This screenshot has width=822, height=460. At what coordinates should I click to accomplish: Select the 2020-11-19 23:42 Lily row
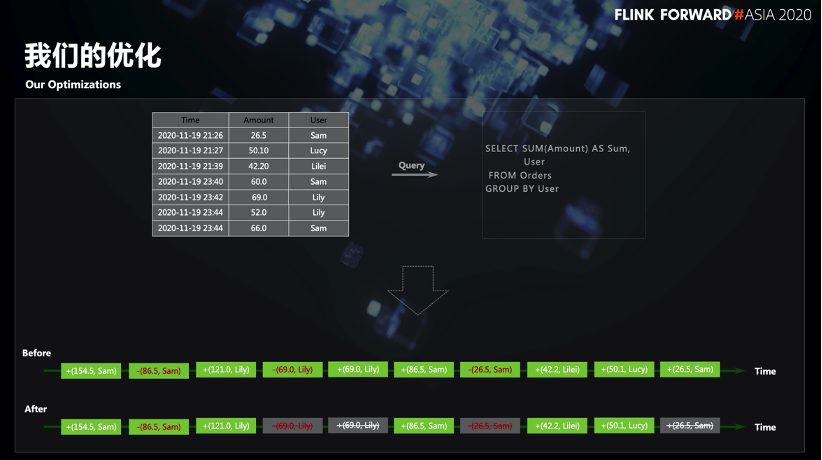point(251,197)
